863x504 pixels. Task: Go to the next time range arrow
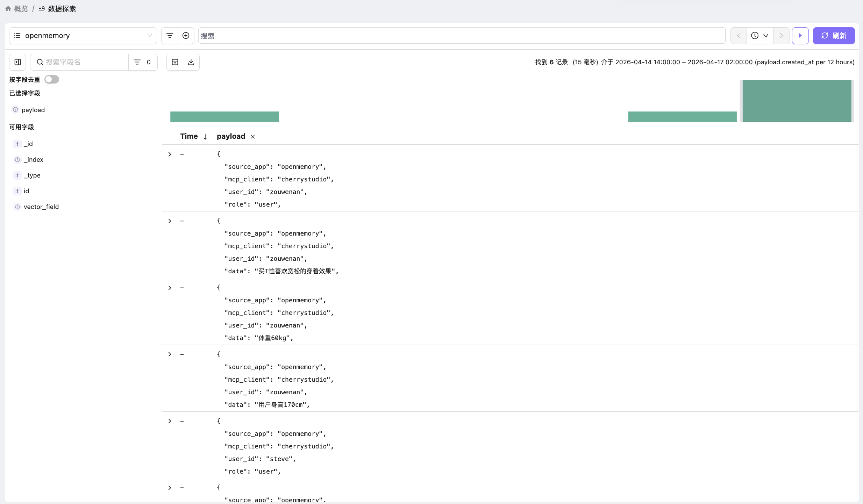pos(782,36)
